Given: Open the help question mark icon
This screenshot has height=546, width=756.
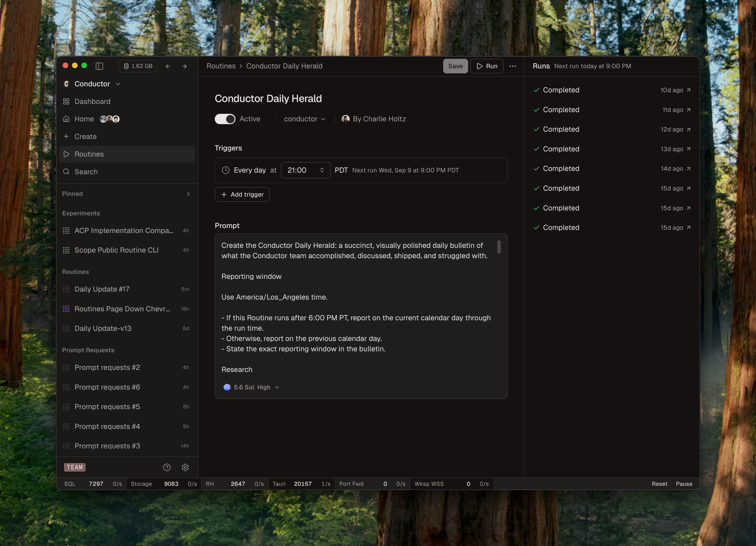Looking at the screenshot, I should click(167, 467).
